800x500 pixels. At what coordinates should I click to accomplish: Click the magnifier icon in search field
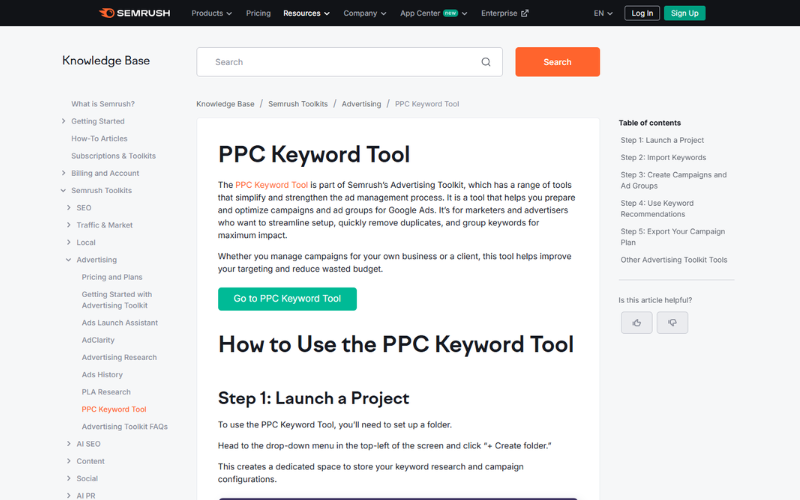tap(486, 62)
